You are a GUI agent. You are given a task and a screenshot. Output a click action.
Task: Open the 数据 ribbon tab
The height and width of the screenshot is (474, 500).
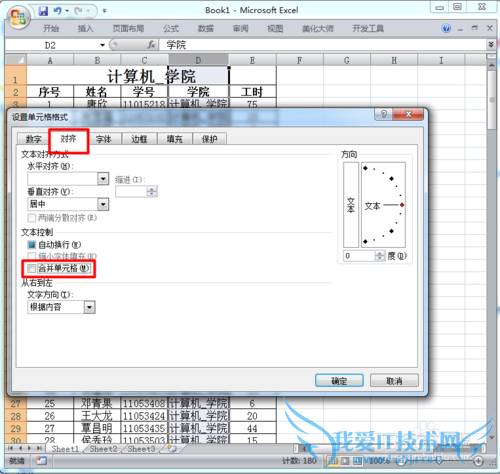pos(206,29)
